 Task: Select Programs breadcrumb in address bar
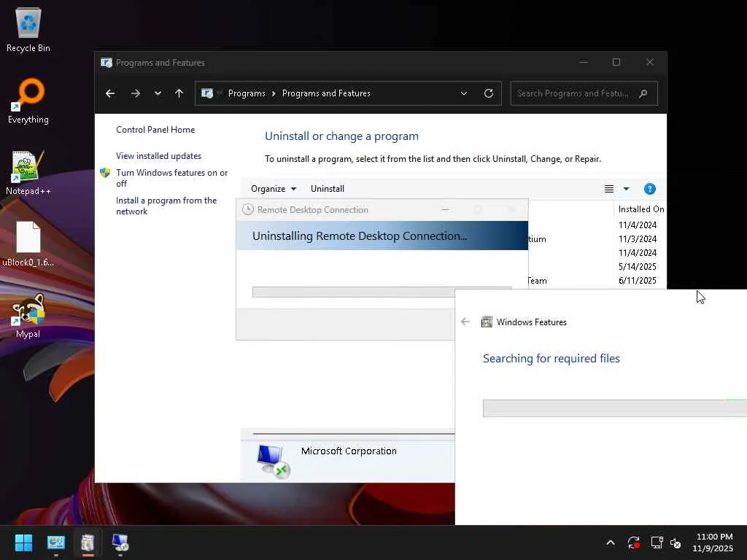pyautogui.click(x=247, y=93)
